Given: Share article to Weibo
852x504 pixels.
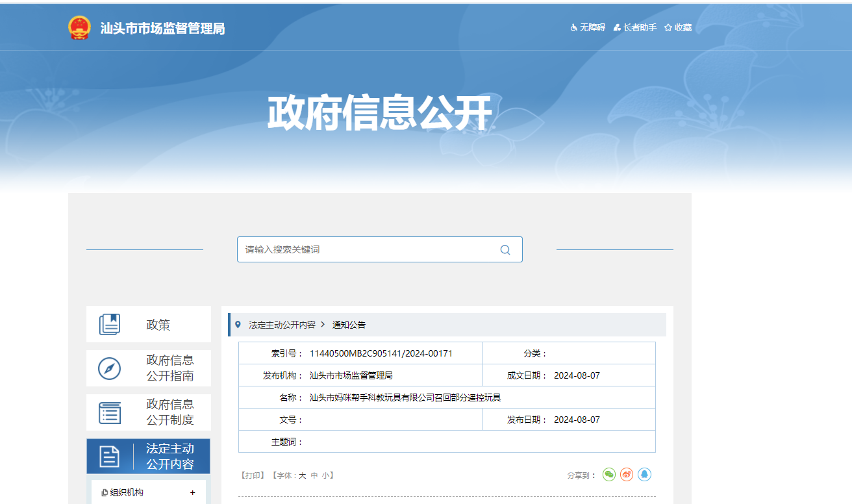Looking at the screenshot, I should [x=626, y=475].
